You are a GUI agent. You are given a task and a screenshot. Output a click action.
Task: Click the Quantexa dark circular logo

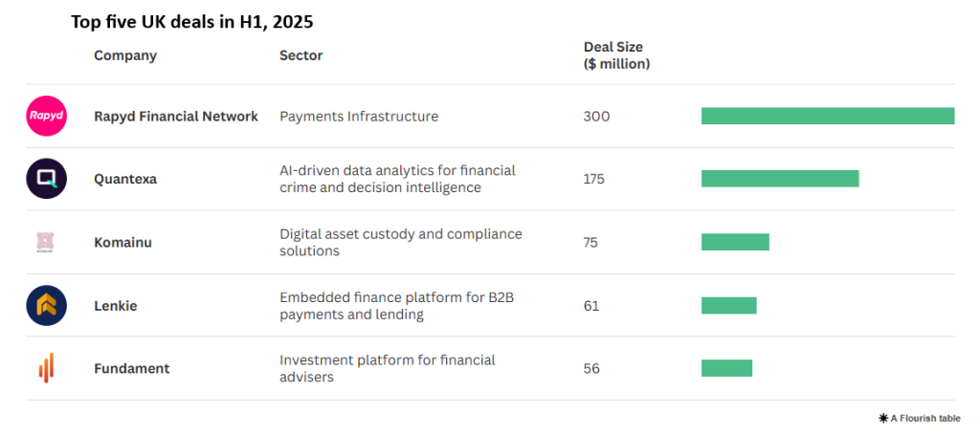(46, 179)
